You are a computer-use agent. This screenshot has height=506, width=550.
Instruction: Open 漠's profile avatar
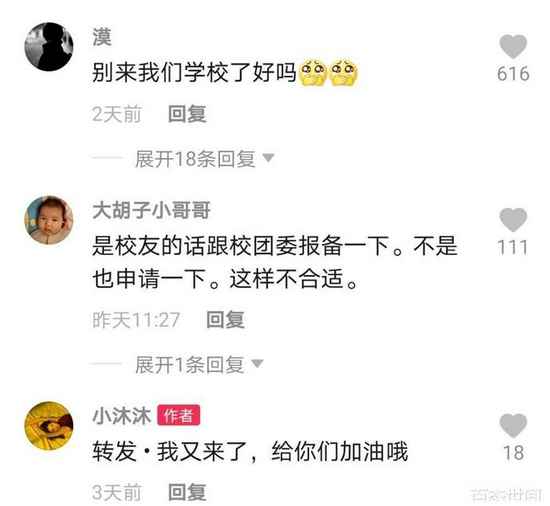pyautogui.click(x=49, y=47)
